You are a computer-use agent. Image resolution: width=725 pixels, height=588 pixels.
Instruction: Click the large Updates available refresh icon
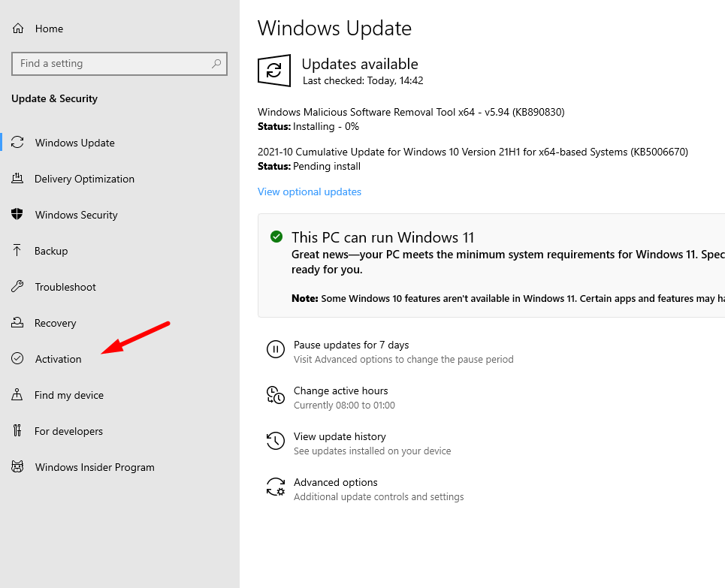(274, 71)
